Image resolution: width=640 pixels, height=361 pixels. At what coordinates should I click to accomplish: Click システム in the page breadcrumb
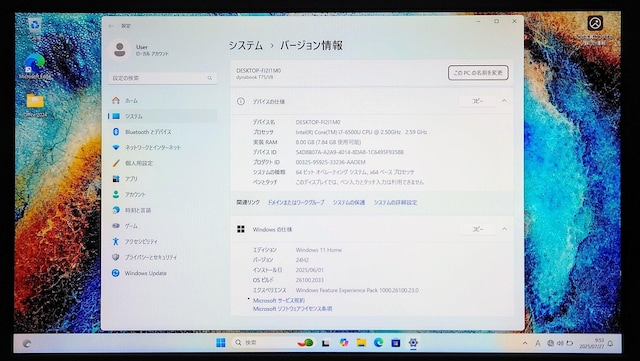pos(245,45)
